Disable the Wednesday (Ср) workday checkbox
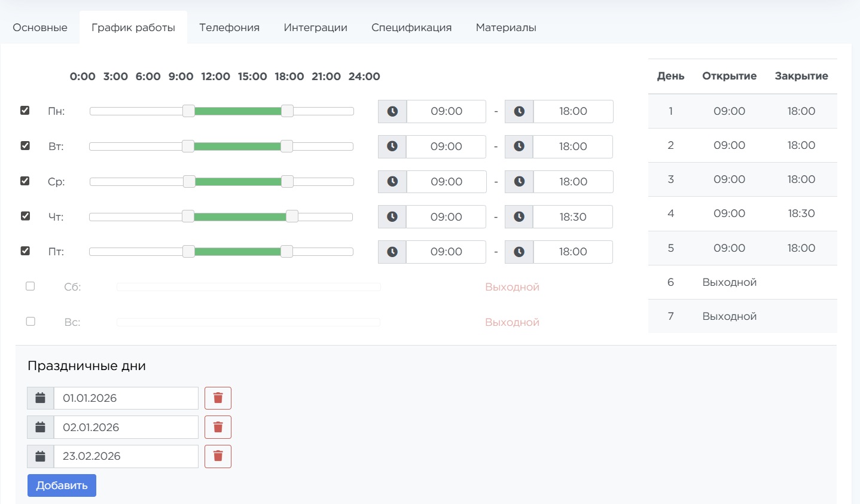The image size is (860, 504). 25,181
